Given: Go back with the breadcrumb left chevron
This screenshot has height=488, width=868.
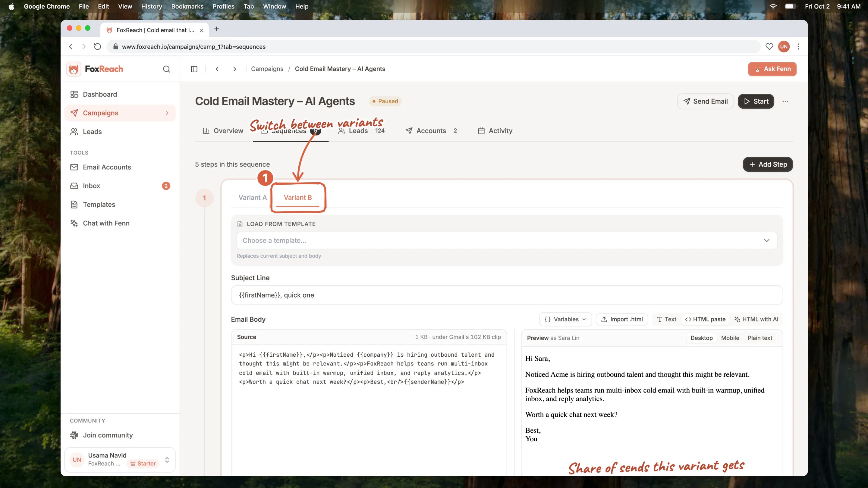Looking at the screenshot, I should [217, 69].
